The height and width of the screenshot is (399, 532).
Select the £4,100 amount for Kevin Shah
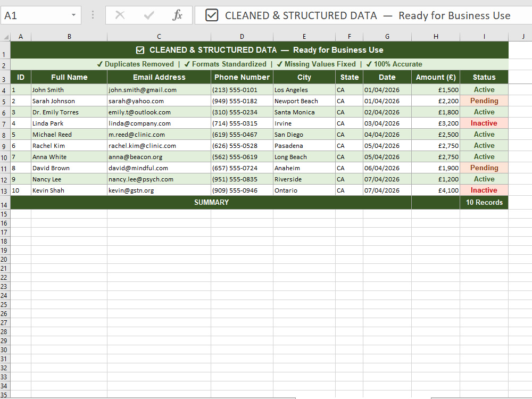click(436, 190)
